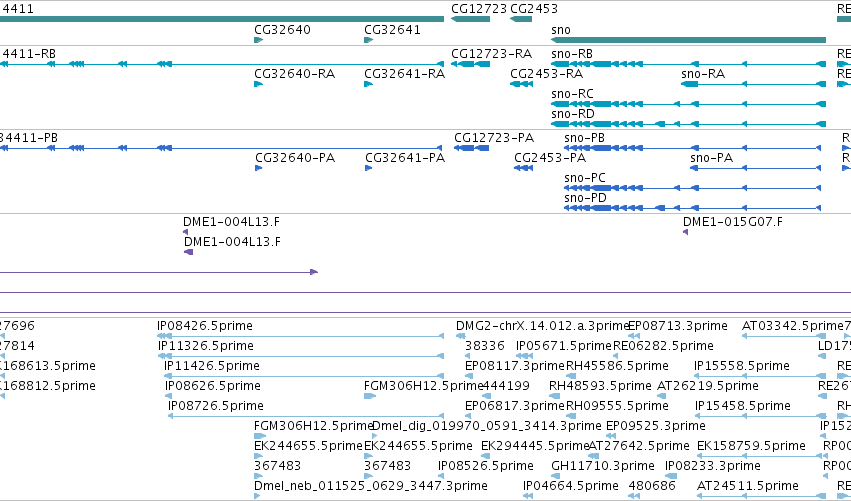Select transcript CG32640-RA
851x501 pixels.
pyautogui.click(x=259, y=84)
